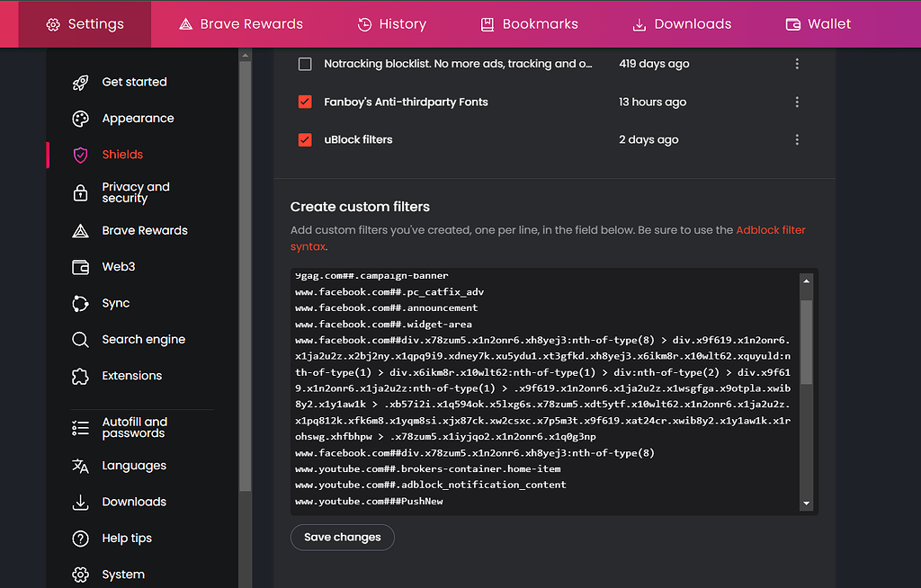Open the Bookmarks tab

[529, 24]
